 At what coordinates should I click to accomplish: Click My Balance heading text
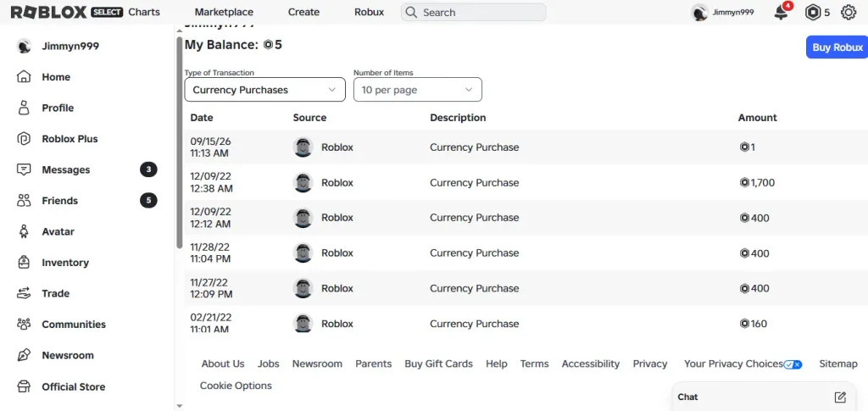click(221, 45)
